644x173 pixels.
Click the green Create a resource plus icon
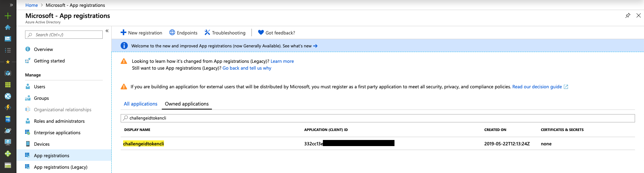click(8, 16)
